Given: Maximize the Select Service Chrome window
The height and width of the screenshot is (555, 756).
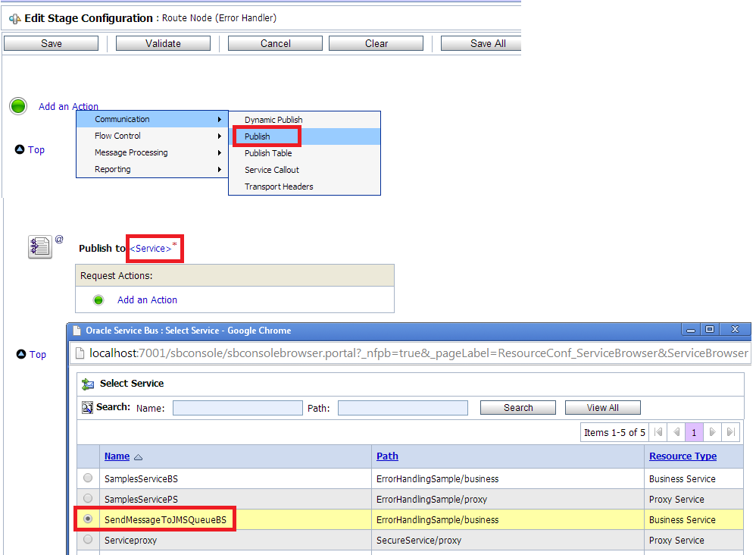Looking at the screenshot, I should [710, 329].
